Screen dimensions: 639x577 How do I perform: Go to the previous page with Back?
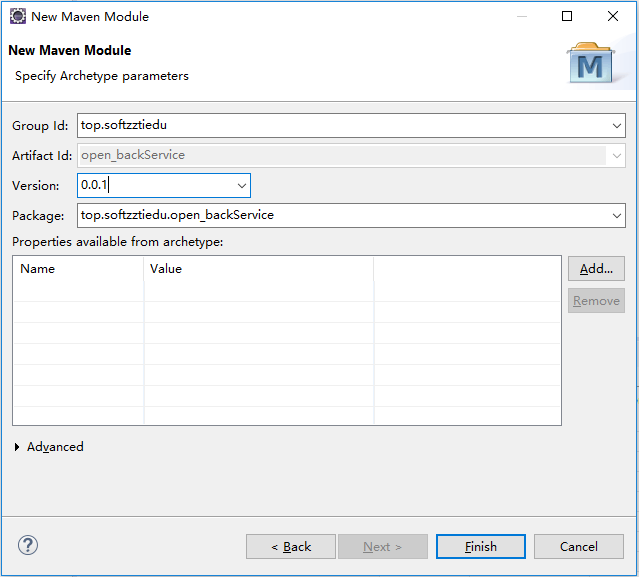tap(291, 546)
